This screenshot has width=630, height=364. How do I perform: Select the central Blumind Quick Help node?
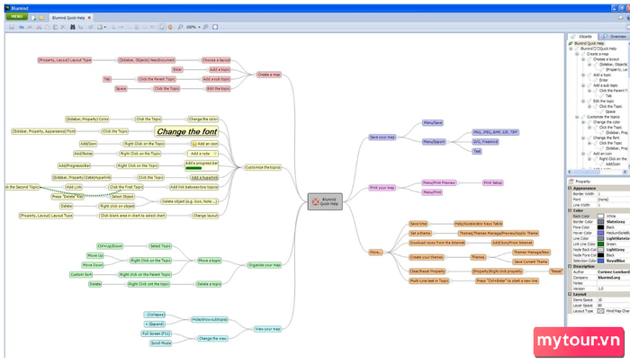coord(325,201)
